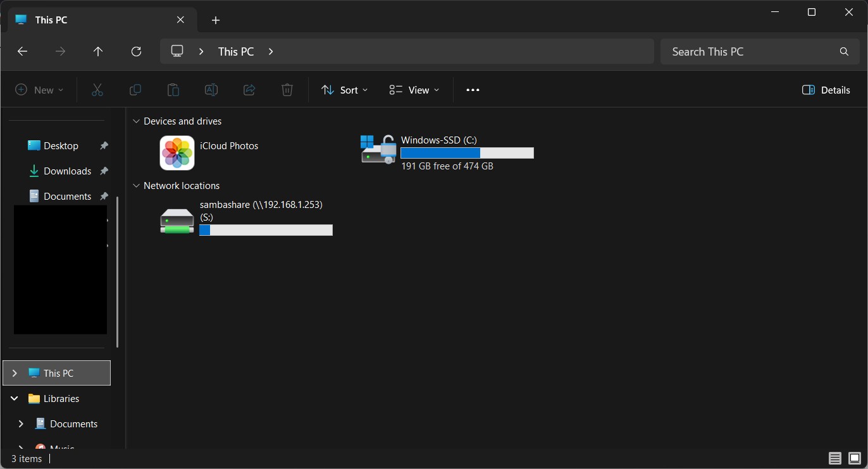Unpin Desktop using its pin icon
This screenshot has width=868, height=469.
pos(104,145)
